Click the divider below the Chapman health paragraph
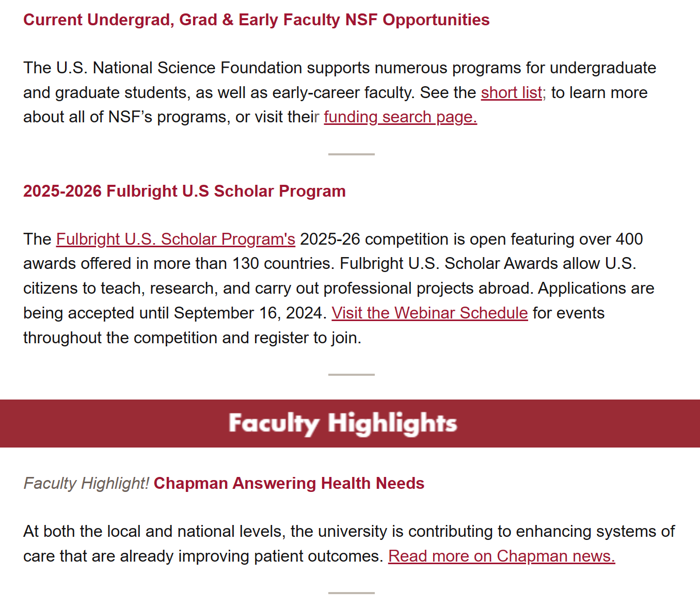 tap(351, 593)
